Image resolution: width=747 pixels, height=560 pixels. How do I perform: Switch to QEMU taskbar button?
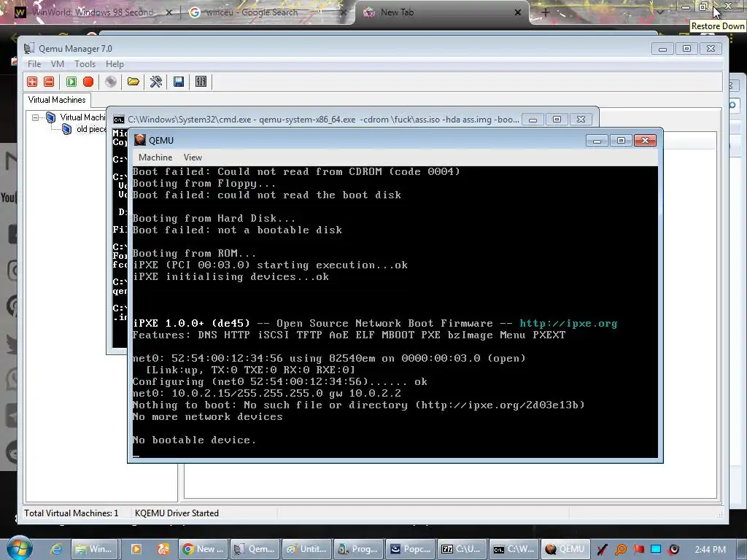(565, 549)
